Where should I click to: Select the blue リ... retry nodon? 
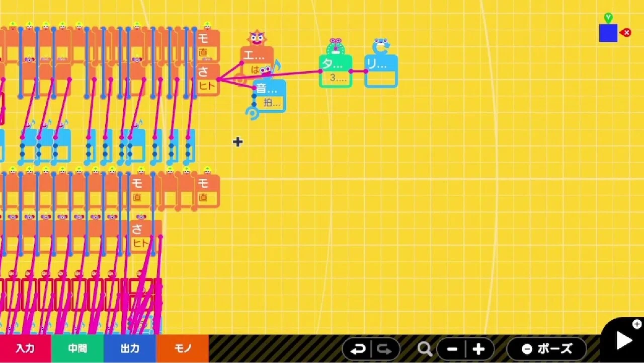pos(381,71)
